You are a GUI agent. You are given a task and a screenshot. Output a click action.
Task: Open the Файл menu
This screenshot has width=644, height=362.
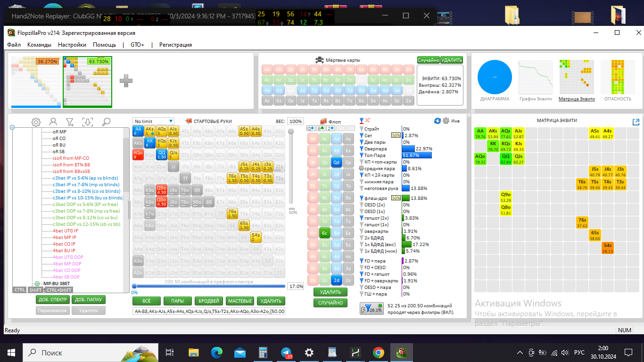pos(14,45)
